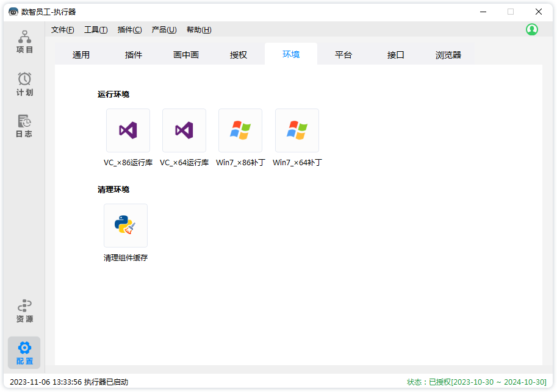Click the 清理组件缓存 clean cache icon
557x392 pixels.
click(x=126, y=226)
